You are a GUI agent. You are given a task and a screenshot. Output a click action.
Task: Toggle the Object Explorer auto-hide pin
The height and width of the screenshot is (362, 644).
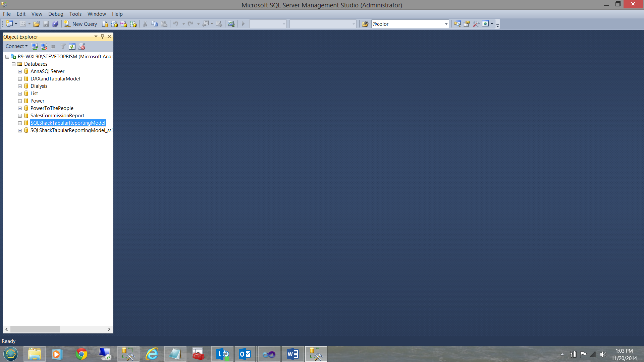(102, 37)
